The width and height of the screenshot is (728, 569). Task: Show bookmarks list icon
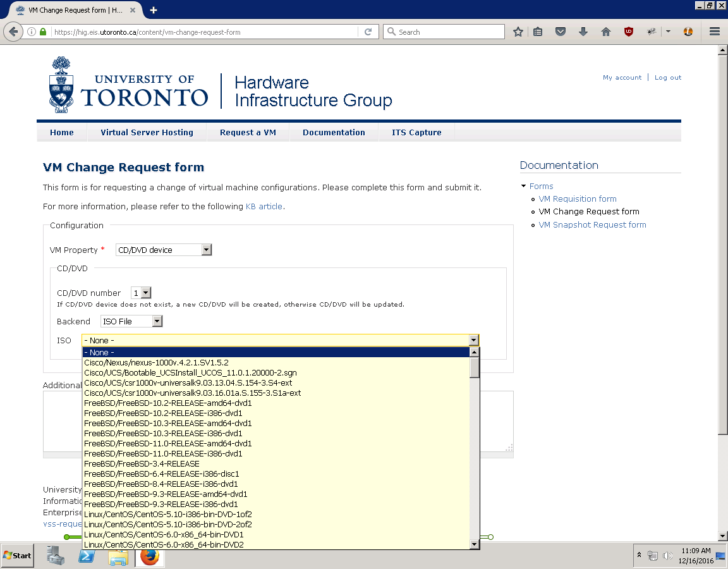click(538, 32)
